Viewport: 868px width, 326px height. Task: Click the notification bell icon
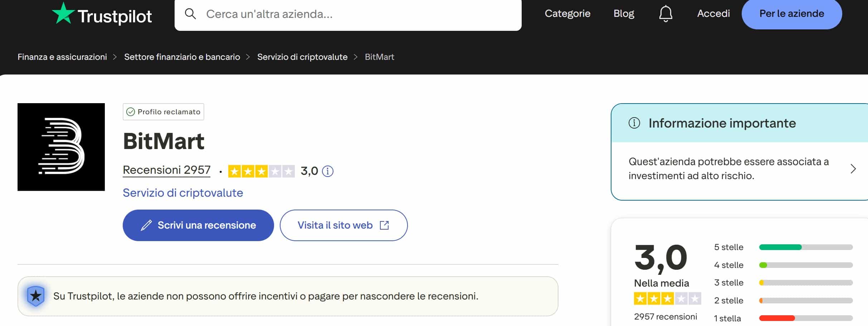(666, 14)
